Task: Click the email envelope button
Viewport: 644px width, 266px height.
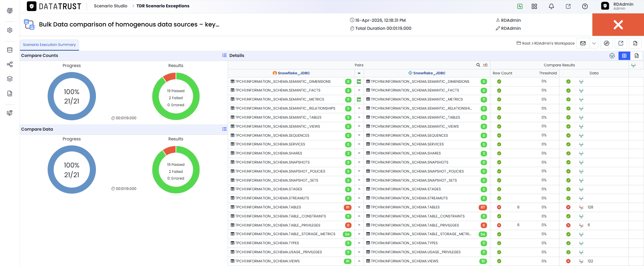Action: tap(583, 43)
